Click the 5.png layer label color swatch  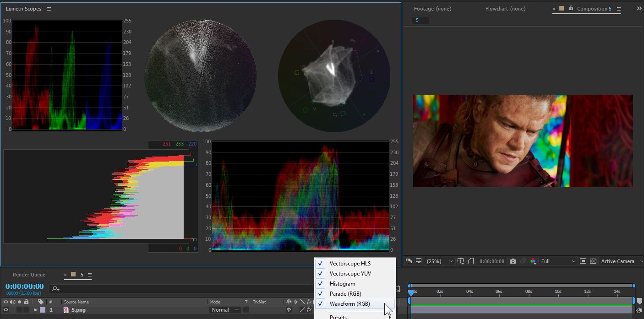43,310
